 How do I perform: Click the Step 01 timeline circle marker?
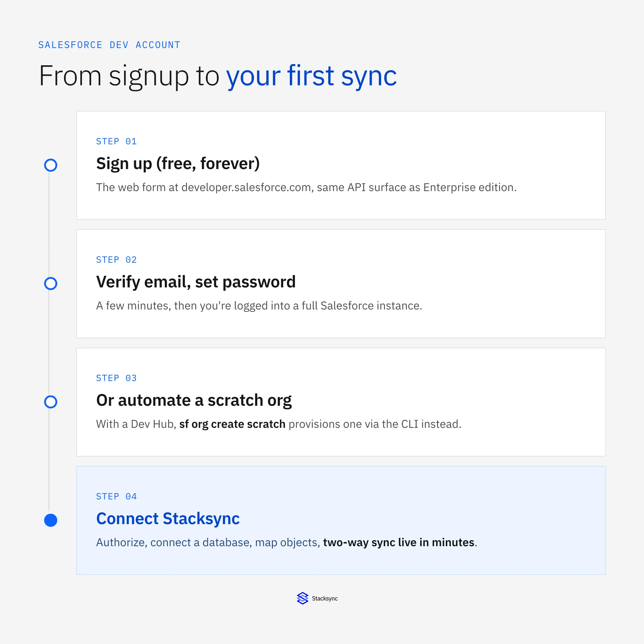(51, 165)
